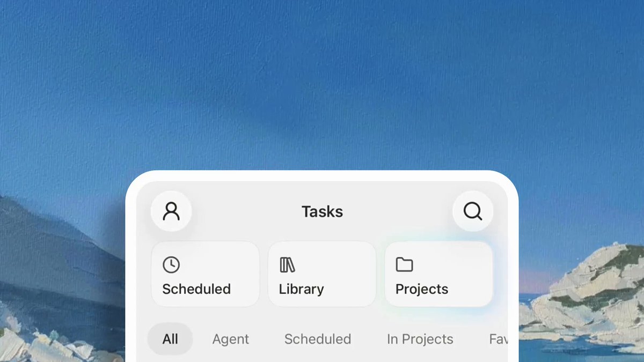Viewport: 644px width, 362px height.
Task: Select the partially visible Fav tab
Action: 498,339
